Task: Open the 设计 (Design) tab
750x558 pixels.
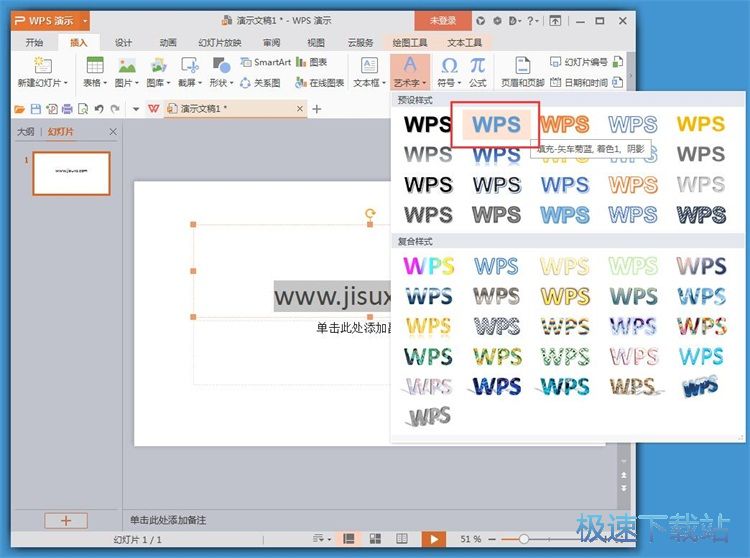Action: pos(123,43)
